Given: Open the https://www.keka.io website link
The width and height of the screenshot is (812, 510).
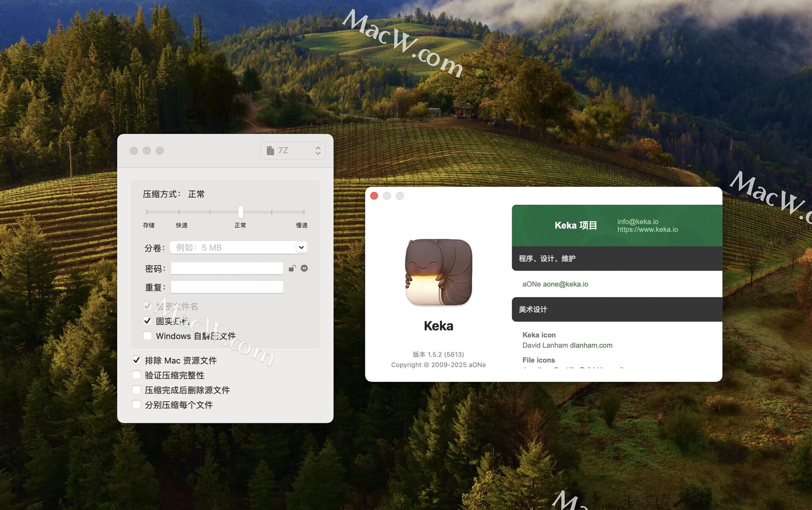Looking at the screenshot, I should pos(647,229).
